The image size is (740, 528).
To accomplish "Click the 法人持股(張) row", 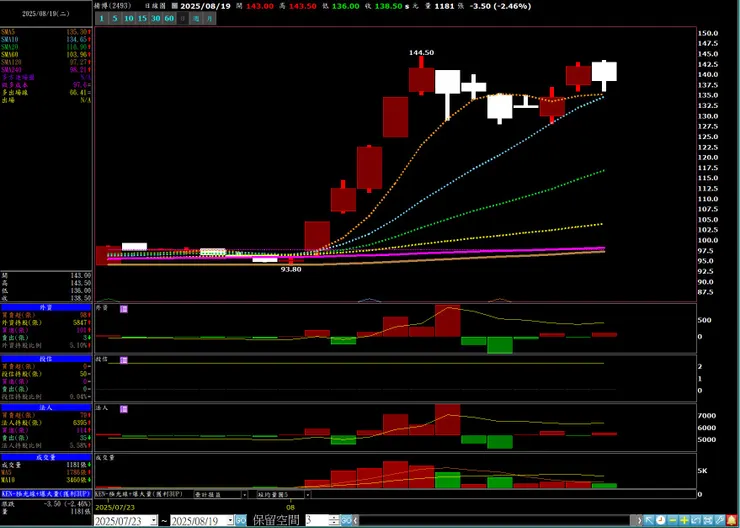I will [46, 423].
